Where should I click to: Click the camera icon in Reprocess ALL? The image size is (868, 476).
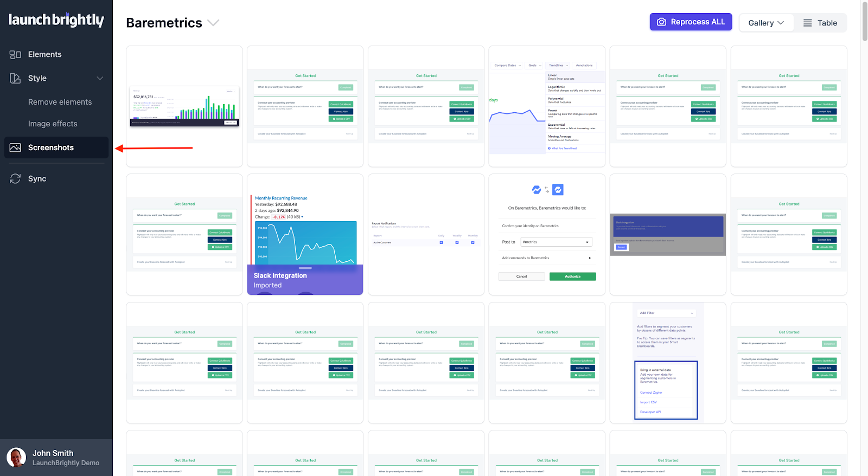coord(661,22)
